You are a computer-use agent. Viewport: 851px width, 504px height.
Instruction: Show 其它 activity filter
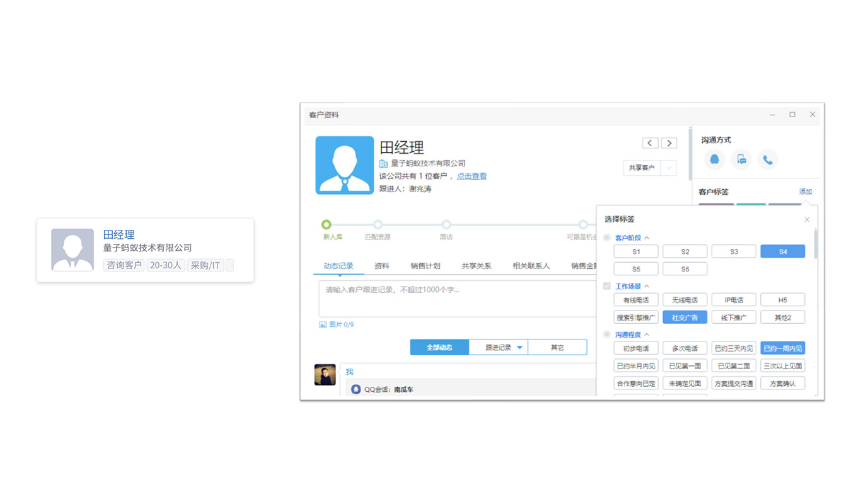tap(557, 347)
